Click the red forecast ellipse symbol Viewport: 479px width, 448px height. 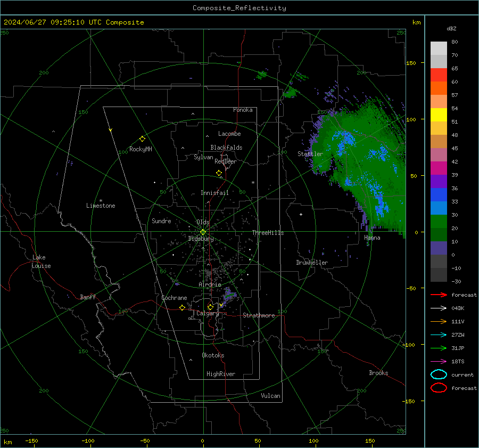pyautogui.click(x=439, y=388)
